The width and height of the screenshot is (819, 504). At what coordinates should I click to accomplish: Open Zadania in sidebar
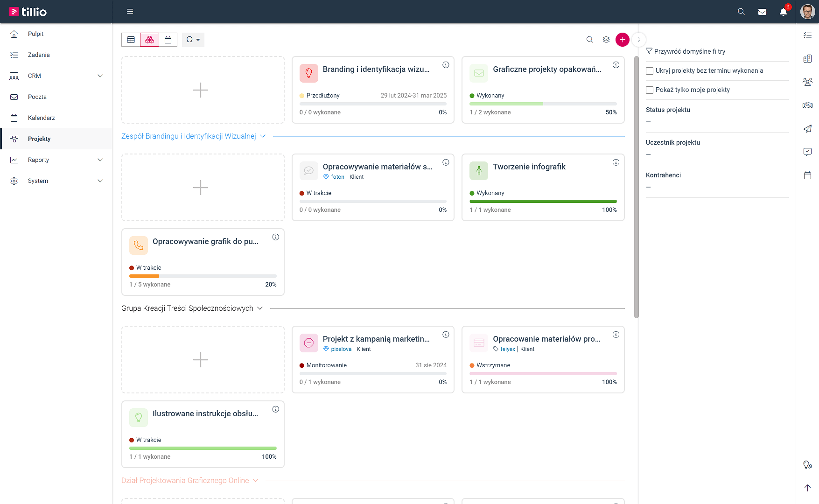pyautogui.click(x=56, y=55)
